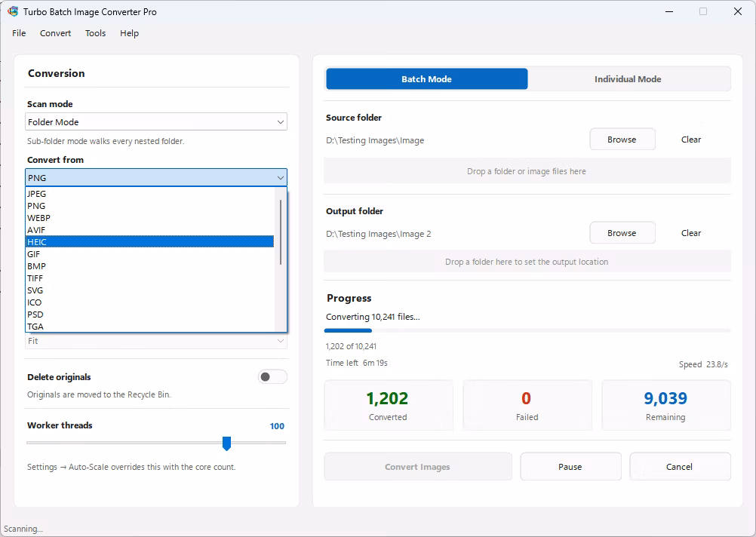Open the Convert menu
Viewport: 756px width, 537px height.
(x=55, y=33)
